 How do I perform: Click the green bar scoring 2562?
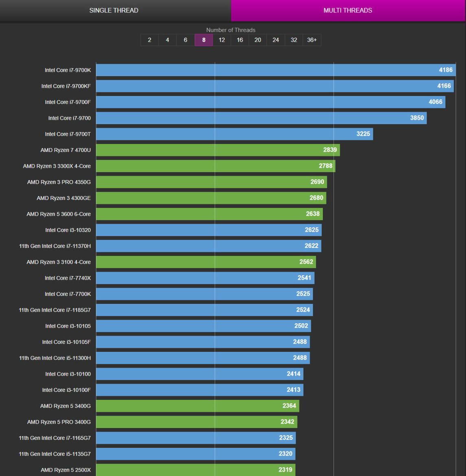point(206,262)
